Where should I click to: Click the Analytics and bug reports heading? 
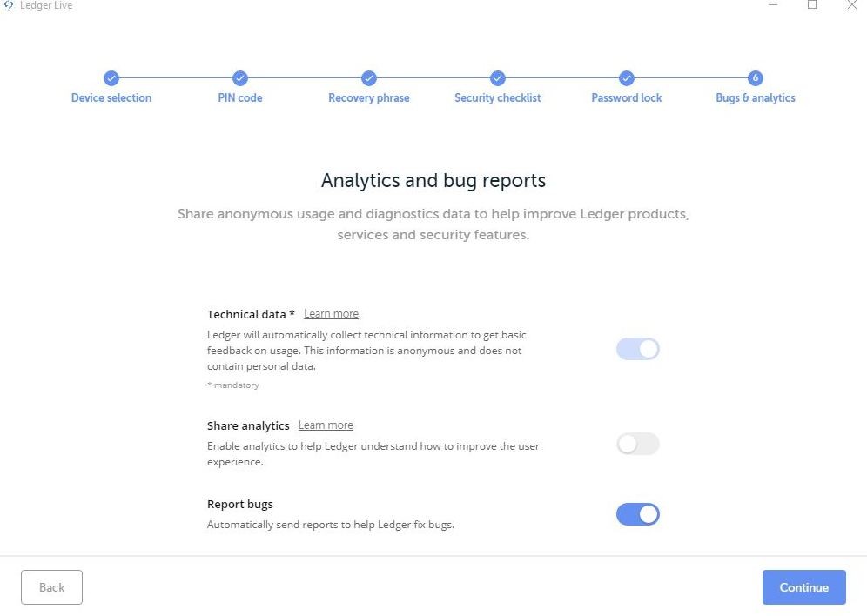tap(433, 181)
